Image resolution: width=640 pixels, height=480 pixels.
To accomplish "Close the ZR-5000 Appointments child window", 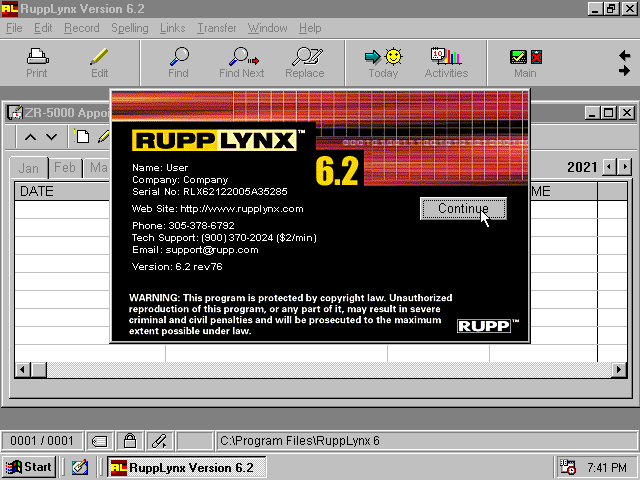I will [x=627, y=113].
